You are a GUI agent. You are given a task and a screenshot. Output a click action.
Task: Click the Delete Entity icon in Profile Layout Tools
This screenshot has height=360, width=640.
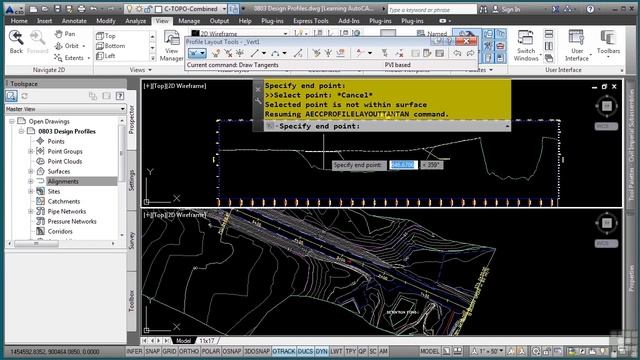pos(399,53)
